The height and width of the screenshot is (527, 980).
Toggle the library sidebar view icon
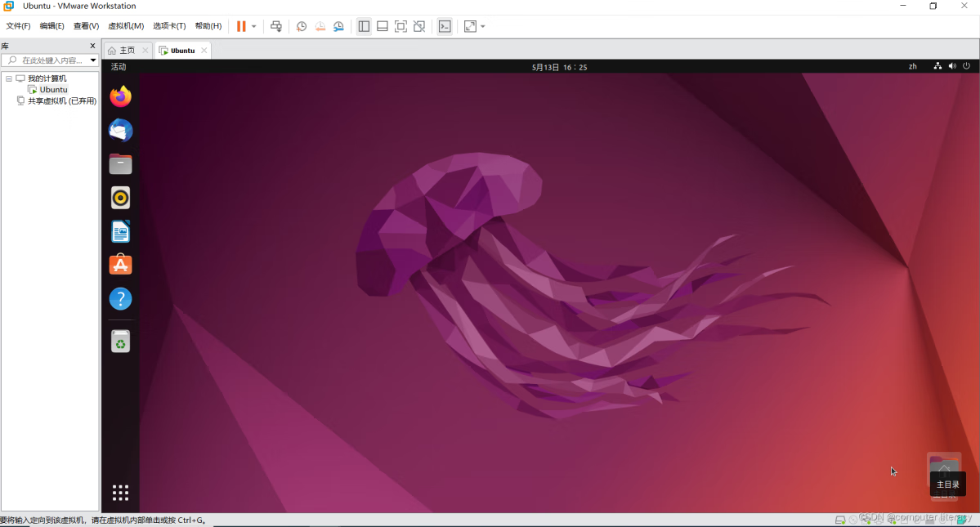[x=364, y=26]
